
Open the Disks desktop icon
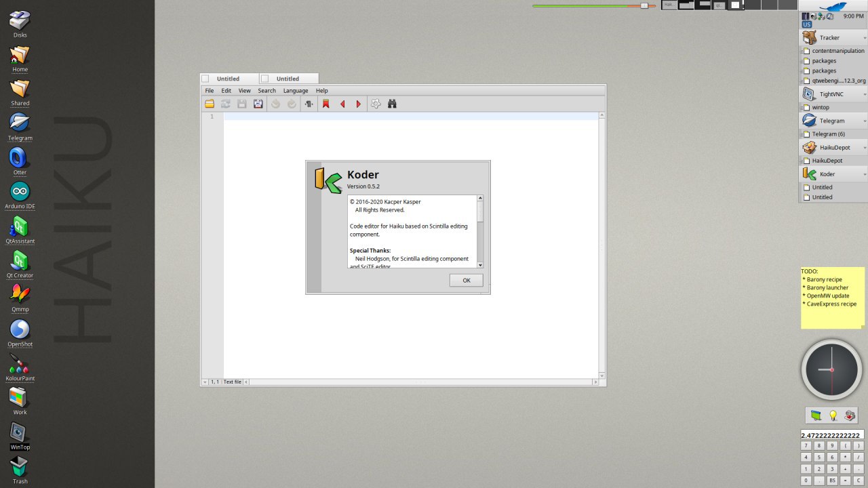pyautogui.click(x=20, y=23)
